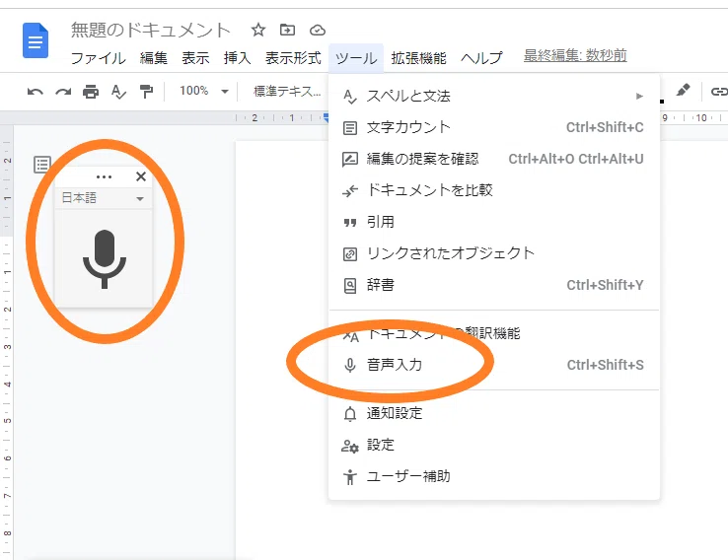Screen dimensions: 728x560
Task: Close the voice typing panel
Action: (141, 176)
